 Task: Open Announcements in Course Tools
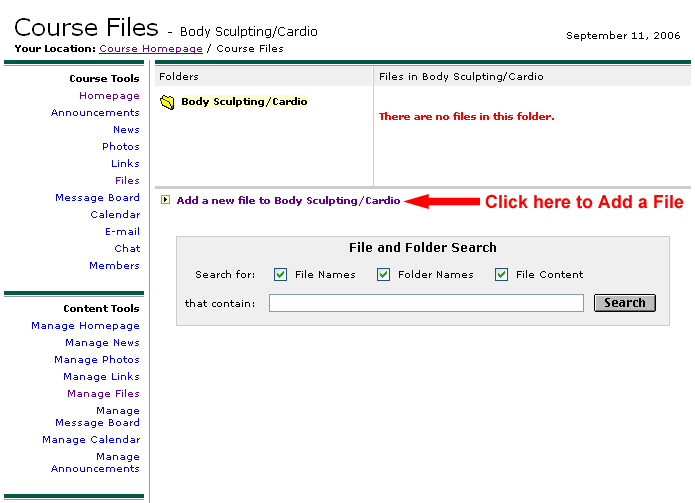pyautogui.click(x=95, y=113)
